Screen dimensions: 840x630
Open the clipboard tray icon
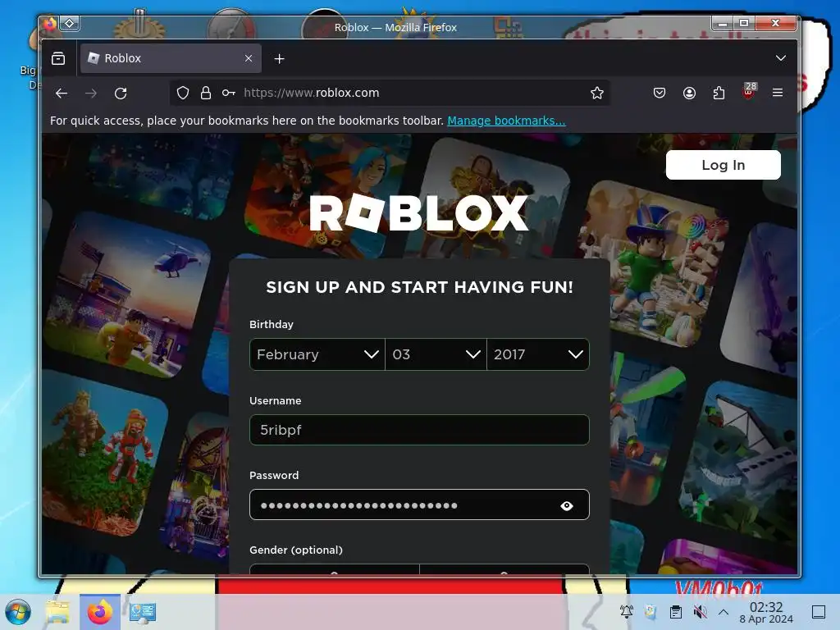676,611
